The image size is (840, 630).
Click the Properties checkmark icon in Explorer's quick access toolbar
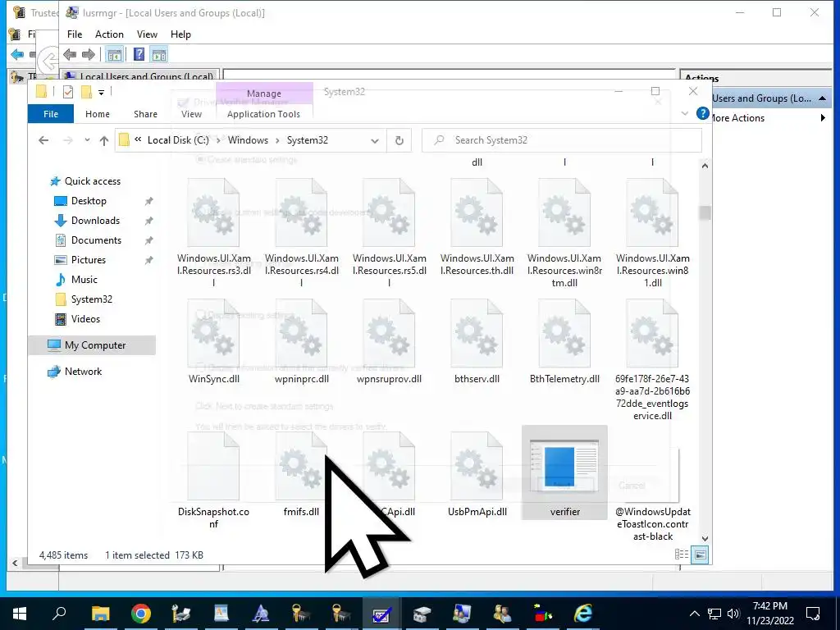[x=68, y=92]
